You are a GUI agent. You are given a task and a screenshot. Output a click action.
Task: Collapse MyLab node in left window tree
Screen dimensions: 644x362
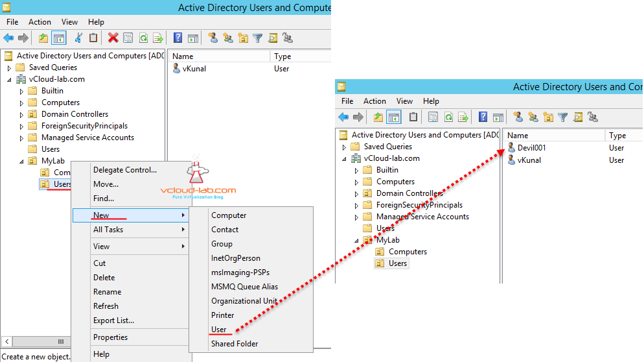pyautogui.click(x=21, y=162)
